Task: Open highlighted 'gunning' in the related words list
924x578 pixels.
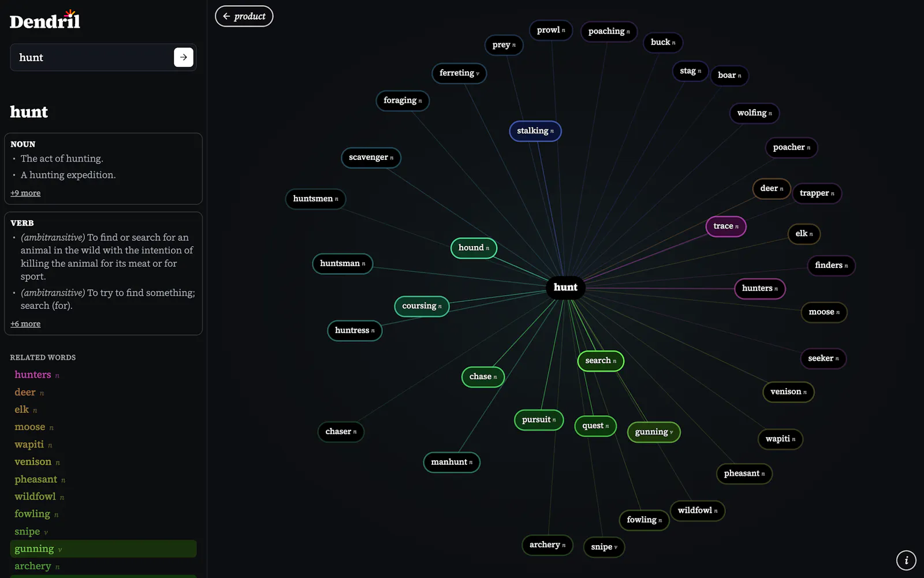Action: tap(103, 549)
